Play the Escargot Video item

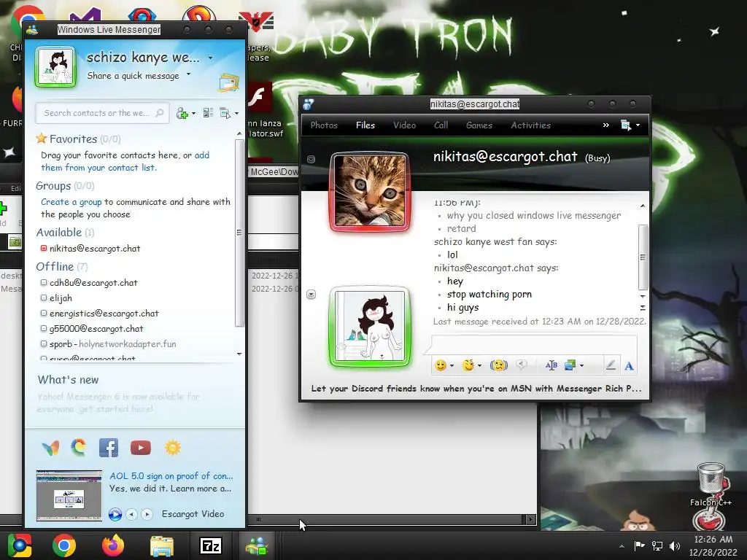[115, 514]
